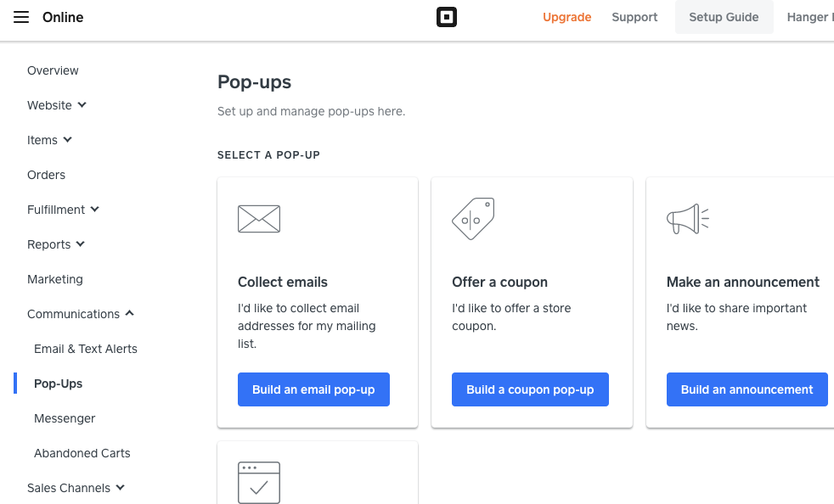The width and height of the screenshot is (834, 504).
Task: Click the window checkmark pop-up icon
Action: click(259, 483)
